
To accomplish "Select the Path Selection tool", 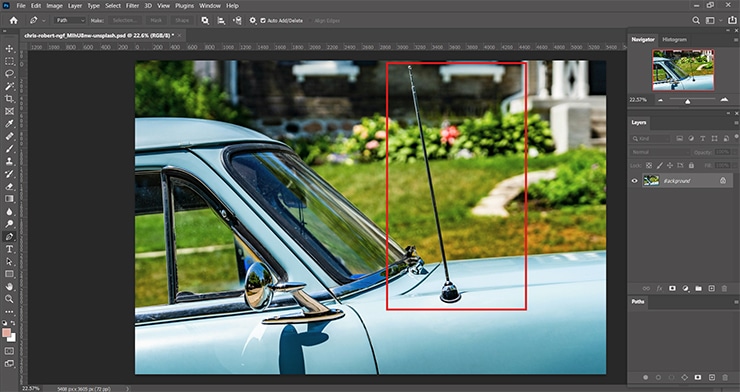I will tap(9, 261).
